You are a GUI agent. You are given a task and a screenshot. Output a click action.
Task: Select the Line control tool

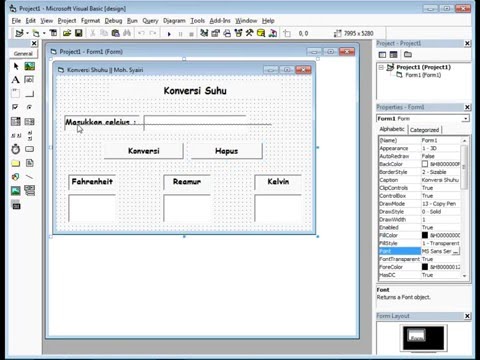tap(29, 177)
